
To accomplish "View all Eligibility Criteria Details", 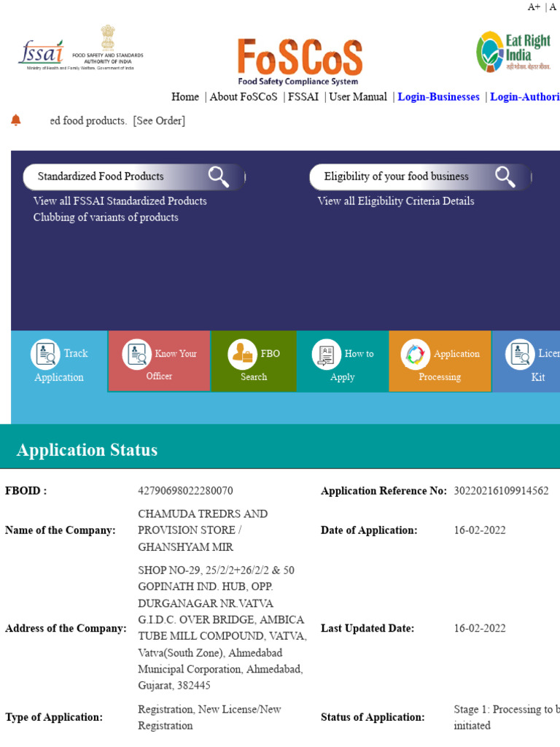I will click(x=396, y=201).
